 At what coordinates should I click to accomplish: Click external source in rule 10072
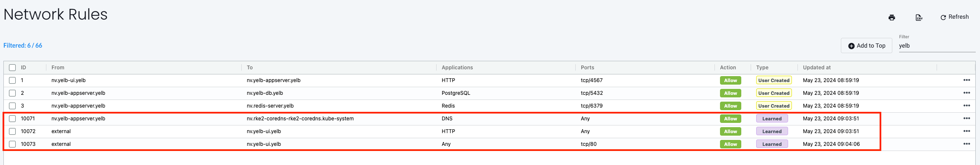coord(61,131)
